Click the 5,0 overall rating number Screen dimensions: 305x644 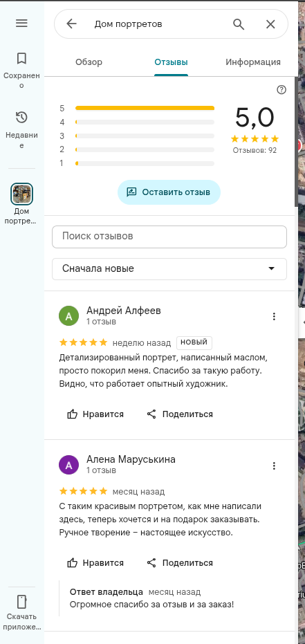tap(255, 118)
